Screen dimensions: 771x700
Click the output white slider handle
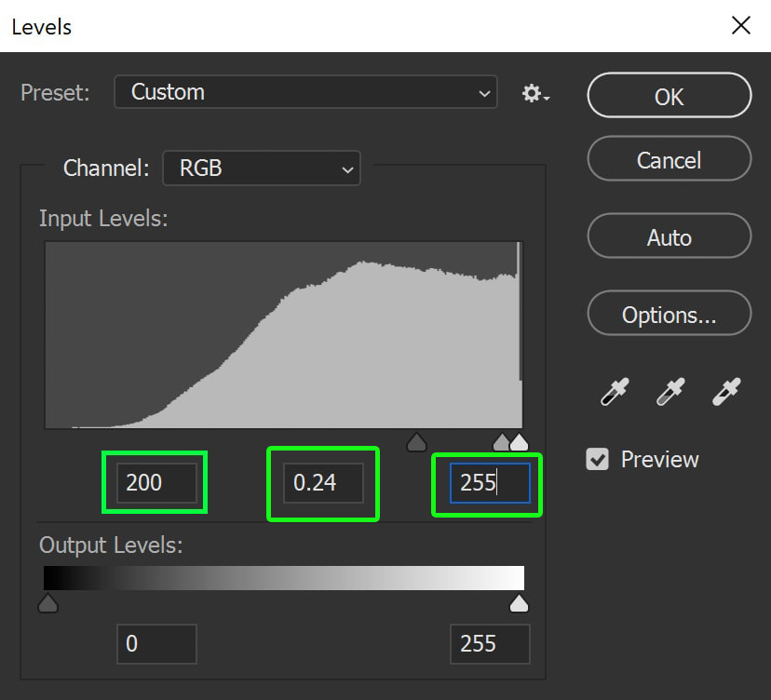519,603
